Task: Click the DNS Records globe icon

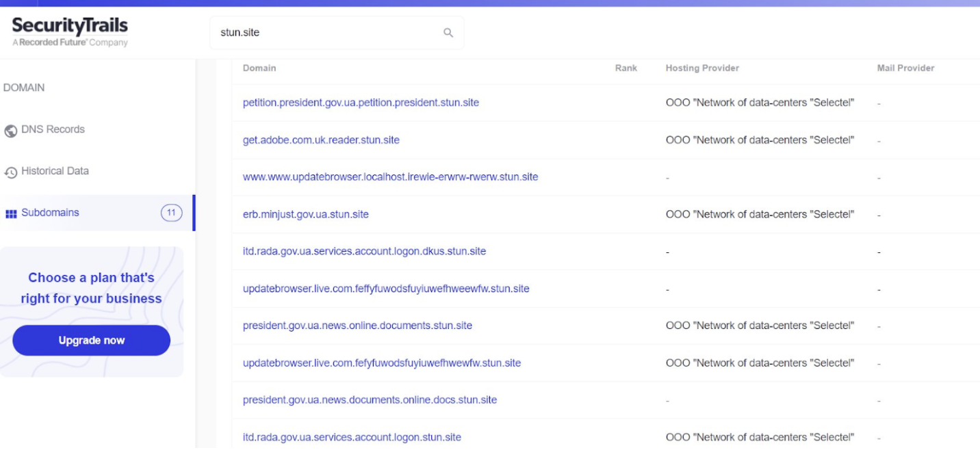Action: point(11,131)
